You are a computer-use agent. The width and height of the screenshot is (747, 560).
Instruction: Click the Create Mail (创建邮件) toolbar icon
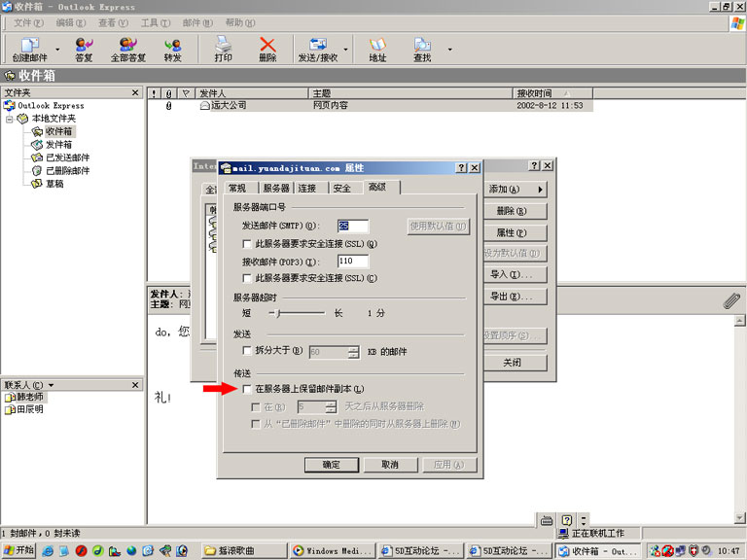29,49
